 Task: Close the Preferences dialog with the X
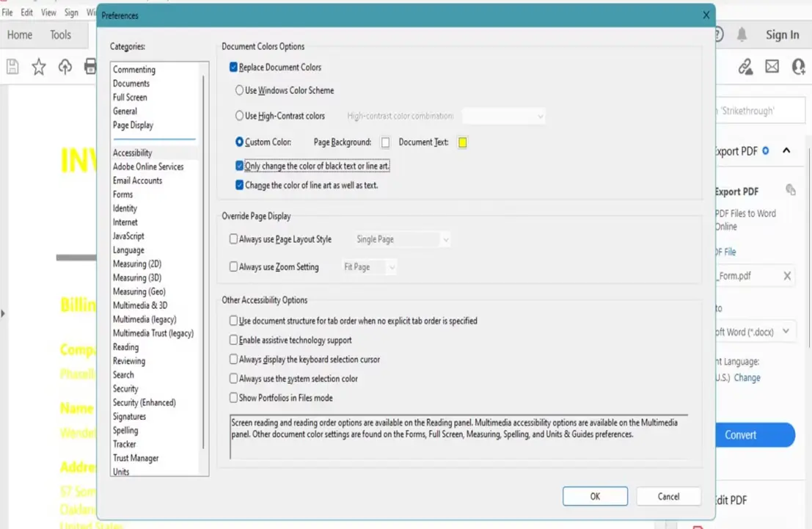tap(706, 15)
